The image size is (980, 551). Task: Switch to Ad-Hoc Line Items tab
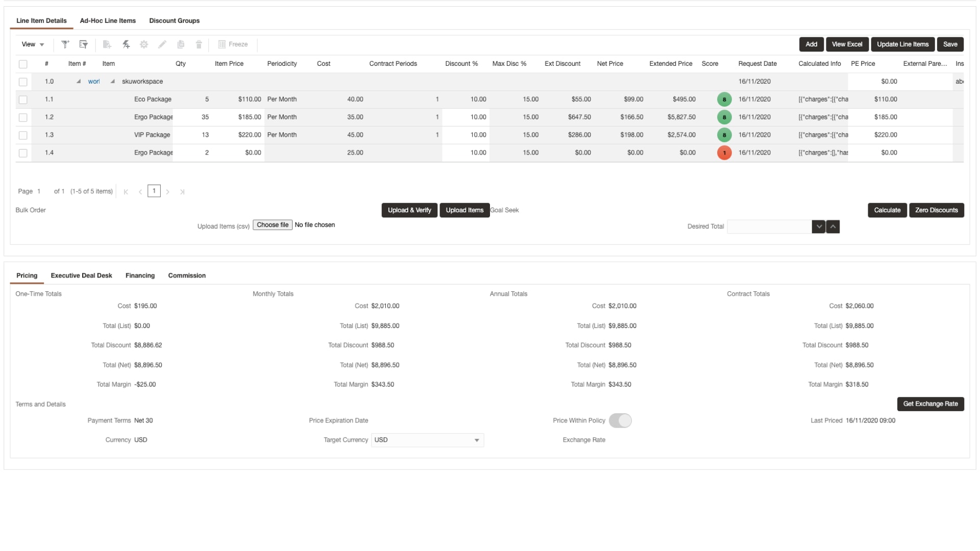pos(108,21)
